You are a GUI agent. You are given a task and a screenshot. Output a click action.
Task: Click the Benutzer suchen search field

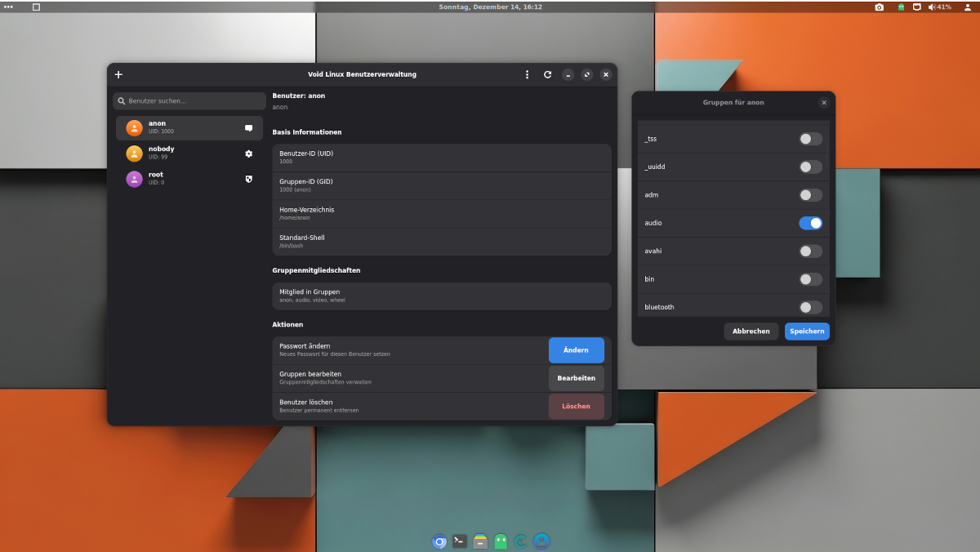click(x=189, y=101)
